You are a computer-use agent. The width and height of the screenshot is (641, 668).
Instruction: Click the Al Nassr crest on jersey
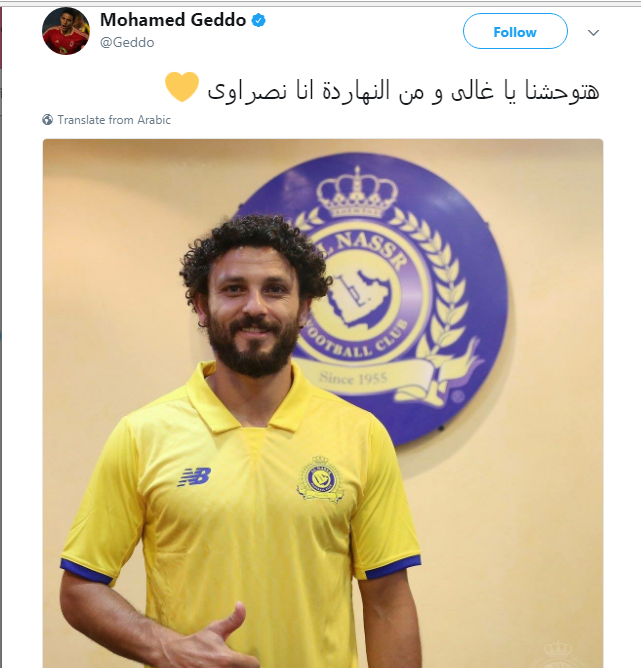320,479
